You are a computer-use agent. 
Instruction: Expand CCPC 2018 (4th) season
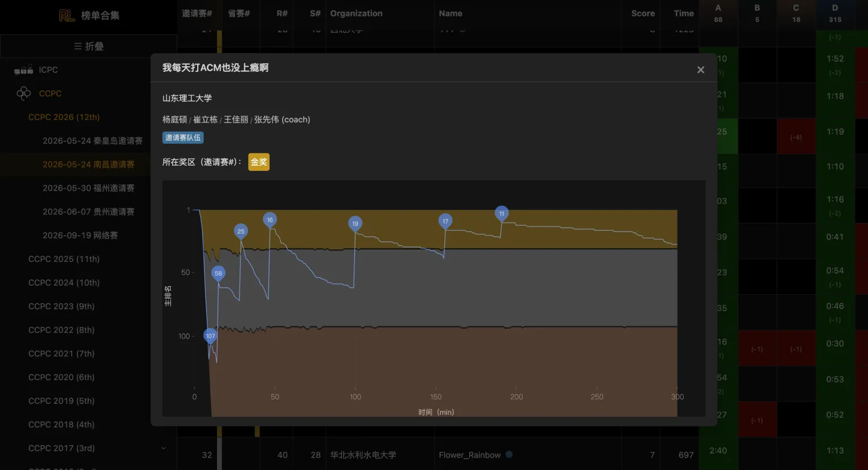pyautogui.click(x=62, y=424)
